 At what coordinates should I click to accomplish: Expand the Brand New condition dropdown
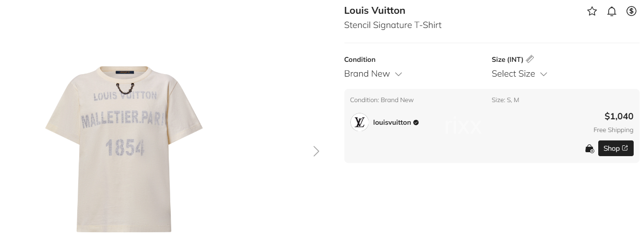click(x=373, y=74)
